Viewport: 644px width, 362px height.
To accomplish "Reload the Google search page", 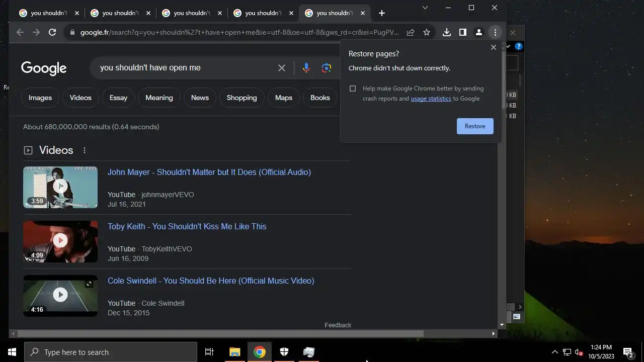I will [x=52, y=32].
